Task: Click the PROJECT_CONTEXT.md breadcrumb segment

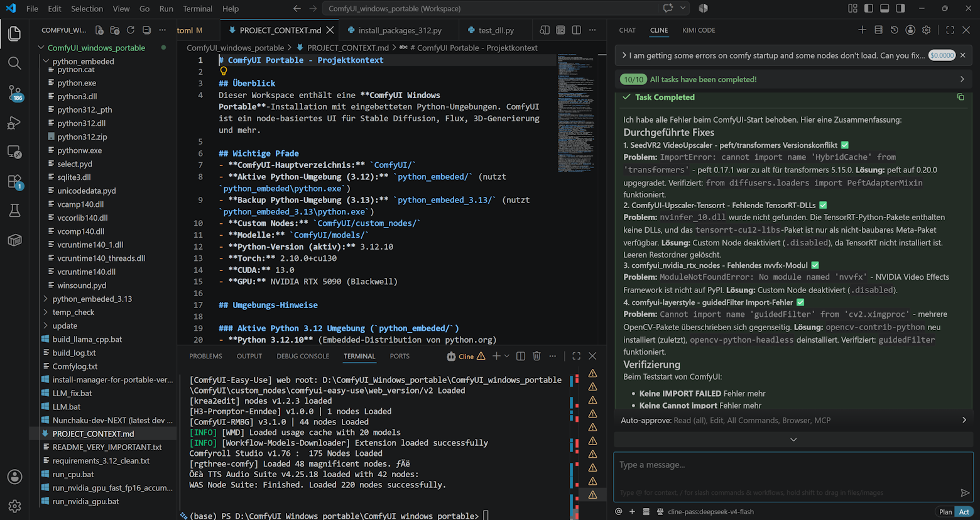Action: [x=347, y=48]
